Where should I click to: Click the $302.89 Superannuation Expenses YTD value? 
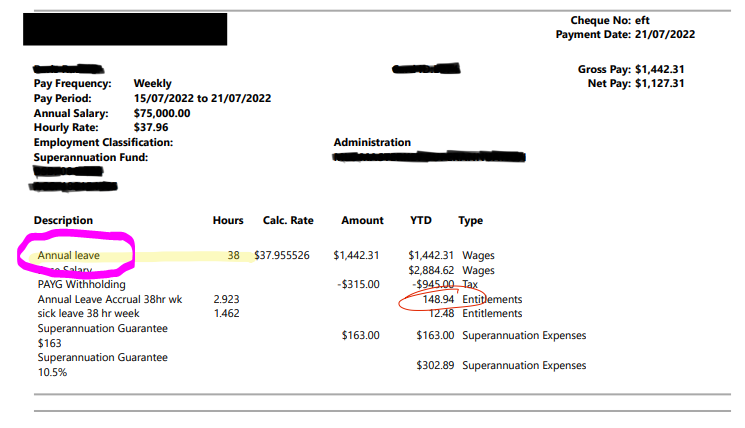tap(435, 365)
